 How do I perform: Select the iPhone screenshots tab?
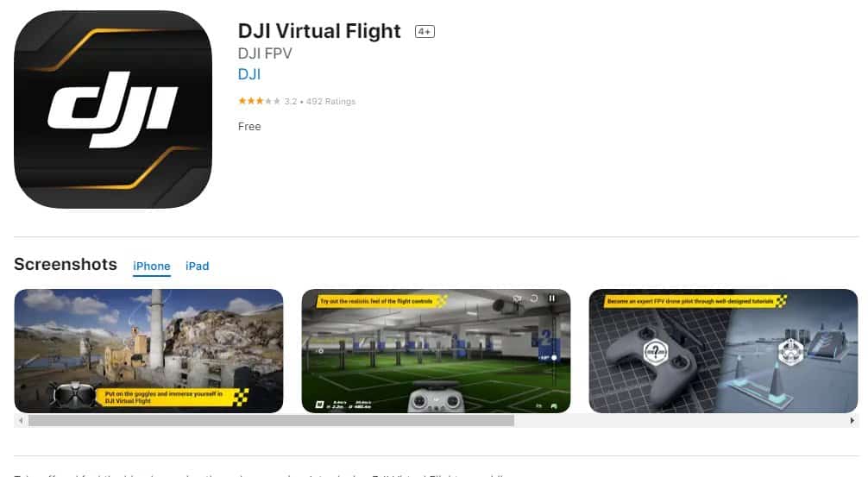pyautogui.click(x=152, y=267)
